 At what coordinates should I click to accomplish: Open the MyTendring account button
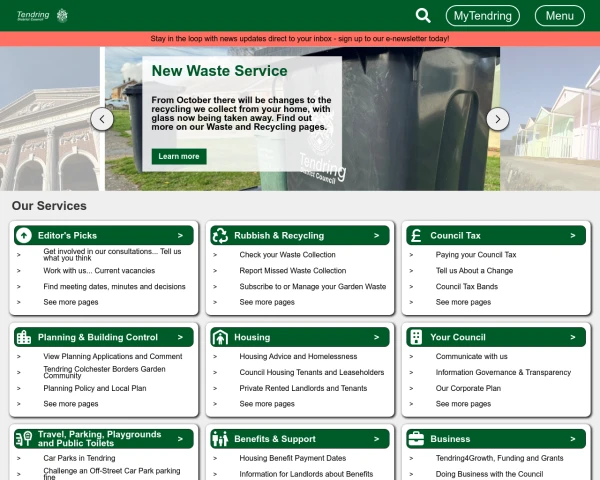tap(483, 16)
